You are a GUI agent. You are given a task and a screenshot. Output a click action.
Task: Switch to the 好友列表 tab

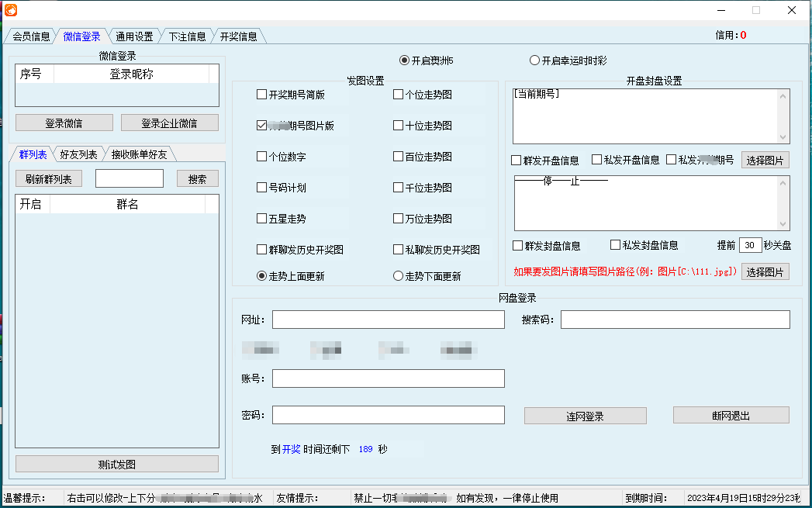[x=78, y=154]
